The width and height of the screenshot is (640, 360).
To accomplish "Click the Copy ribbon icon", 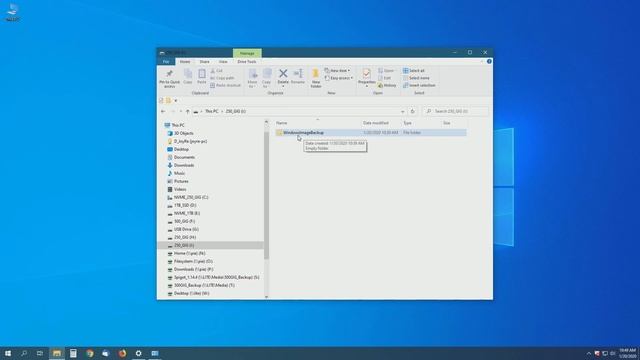I will (188, 77).
